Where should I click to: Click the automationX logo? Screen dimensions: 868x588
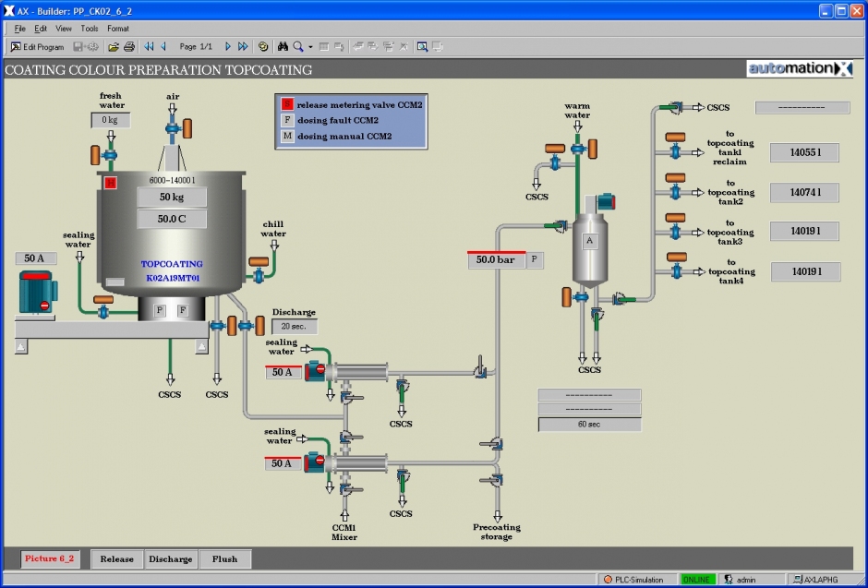[x=800, y=68]
